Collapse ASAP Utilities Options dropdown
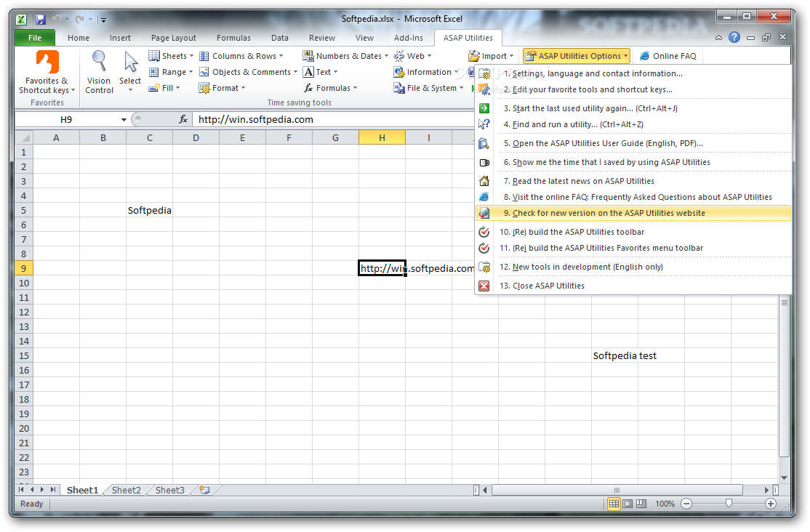 coord(576,56)
